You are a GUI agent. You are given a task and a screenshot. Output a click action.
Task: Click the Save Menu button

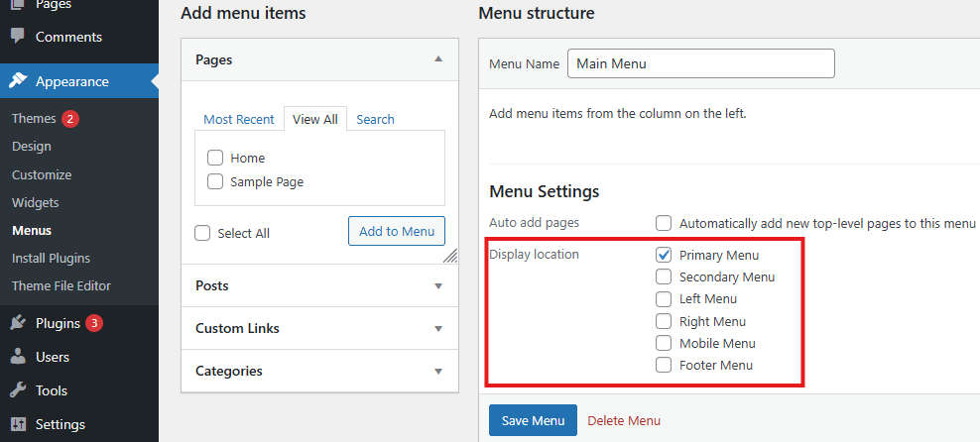(x=533, y=420)
